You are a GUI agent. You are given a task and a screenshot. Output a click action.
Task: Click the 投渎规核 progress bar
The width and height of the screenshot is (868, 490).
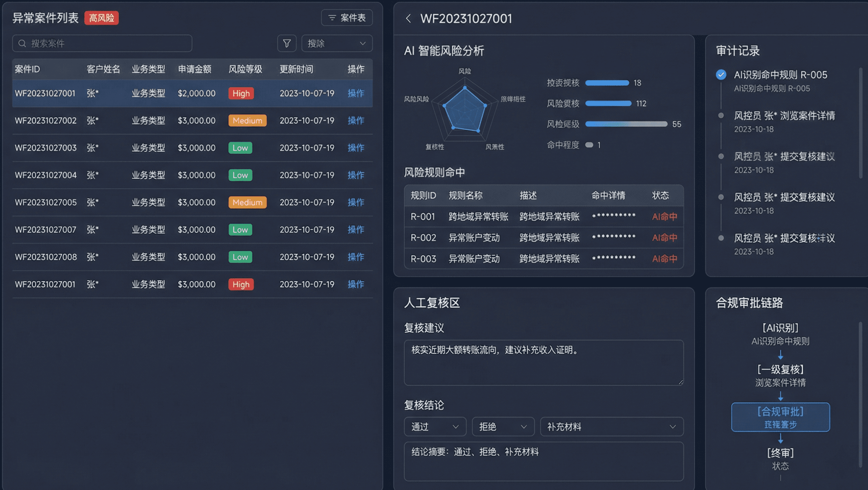pos(607,83)
